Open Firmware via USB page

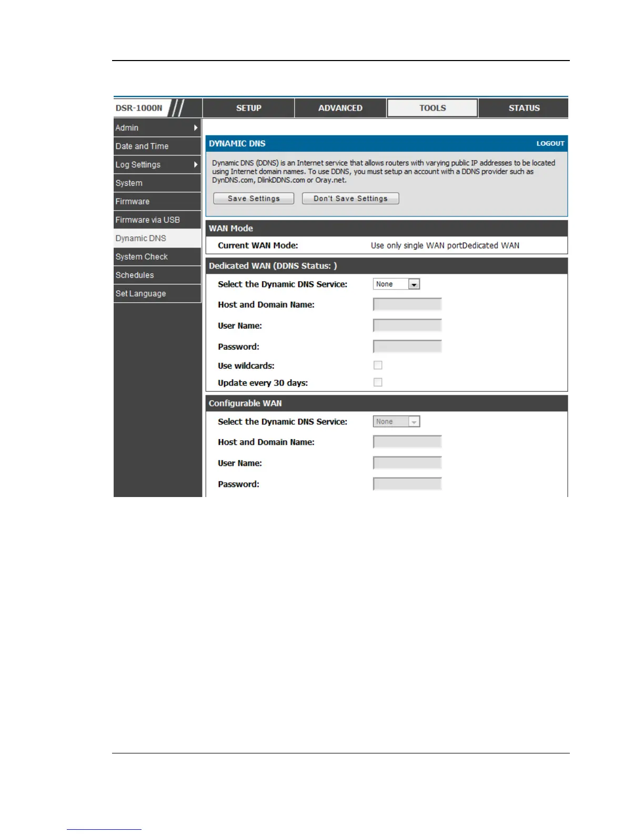coord(157,220)
